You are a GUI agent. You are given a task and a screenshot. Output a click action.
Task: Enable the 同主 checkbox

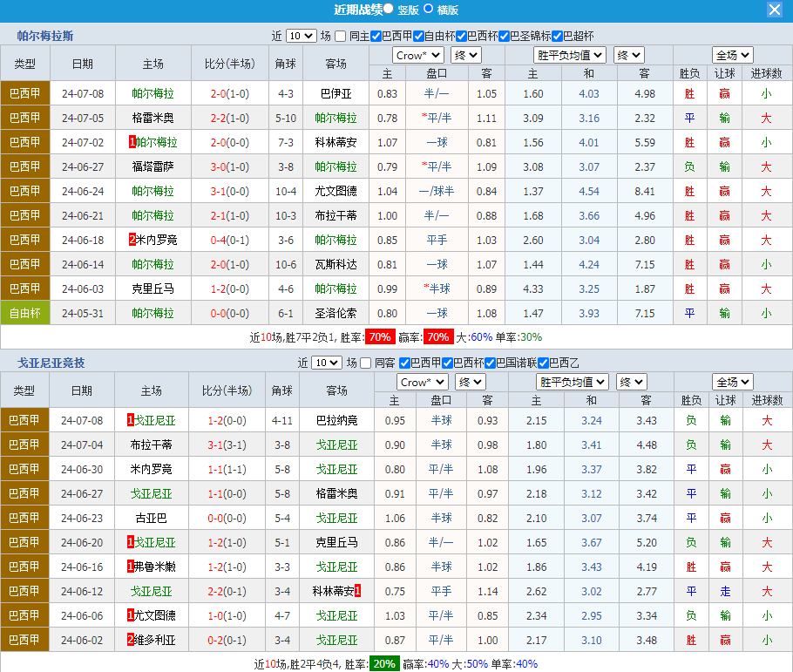(x=341, y=36)
